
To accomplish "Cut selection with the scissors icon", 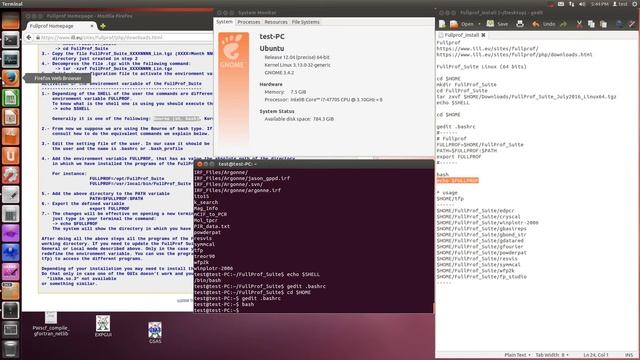I will click(579, 24).
